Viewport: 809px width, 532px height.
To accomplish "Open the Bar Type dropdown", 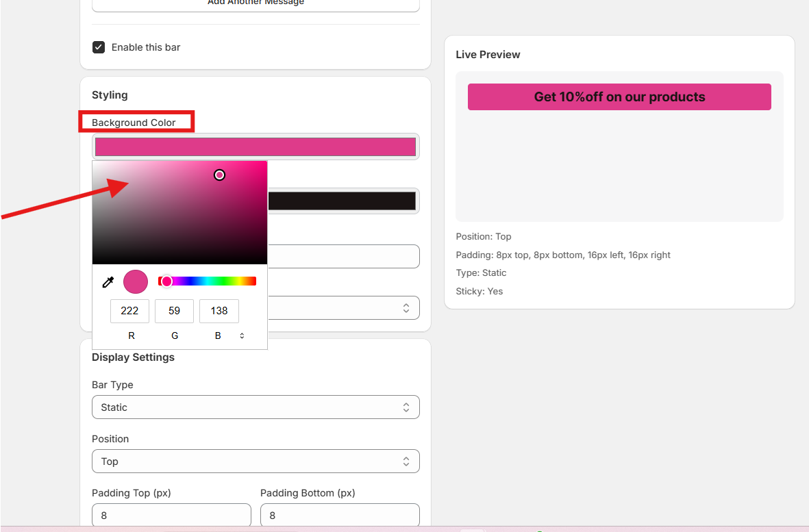I will click(x=256, y=407).
